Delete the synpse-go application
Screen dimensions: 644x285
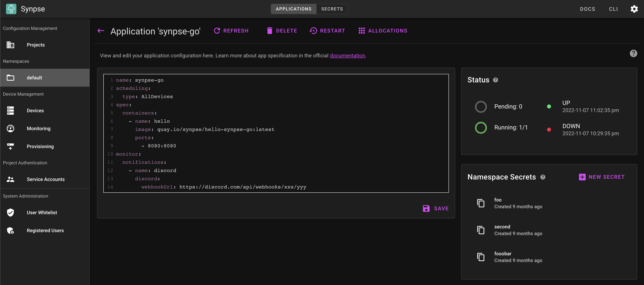coord(282,31)
